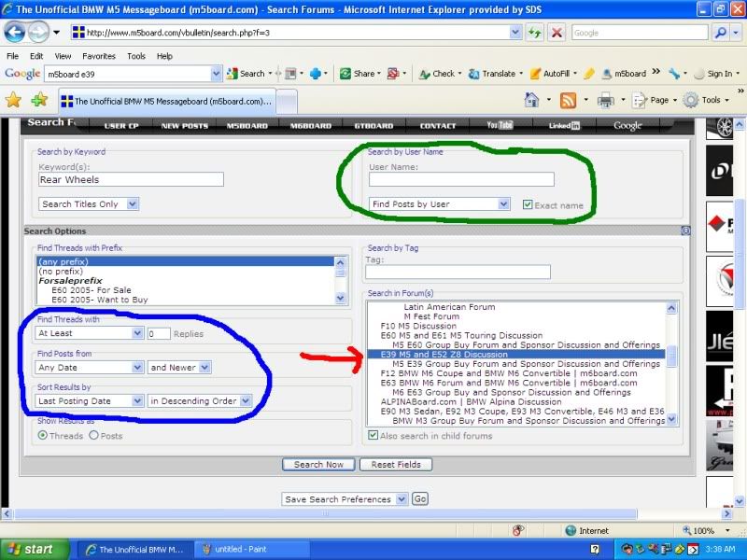Click the Tag input field
Viewport: 747px width, 560px height.
click(458, 272)
